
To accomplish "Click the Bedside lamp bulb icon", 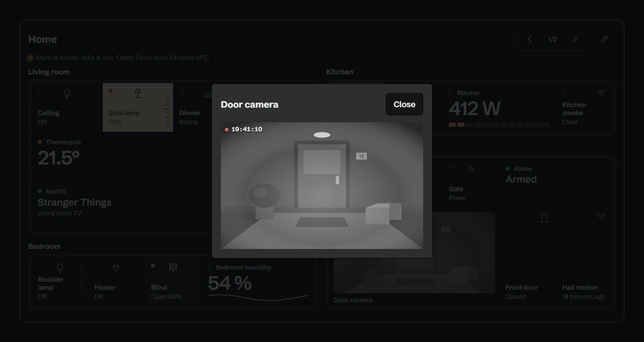I will pyautogui.click(x=60, y=268).
